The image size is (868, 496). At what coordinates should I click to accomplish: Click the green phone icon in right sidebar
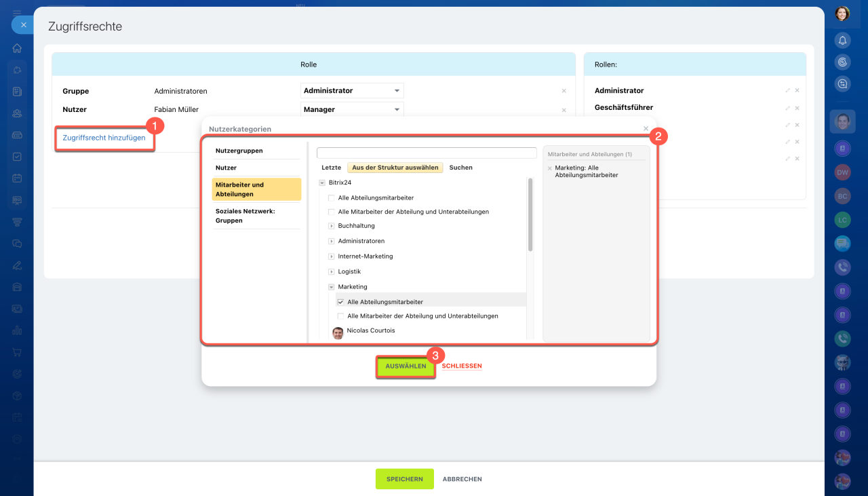click(x=842, y=339)
